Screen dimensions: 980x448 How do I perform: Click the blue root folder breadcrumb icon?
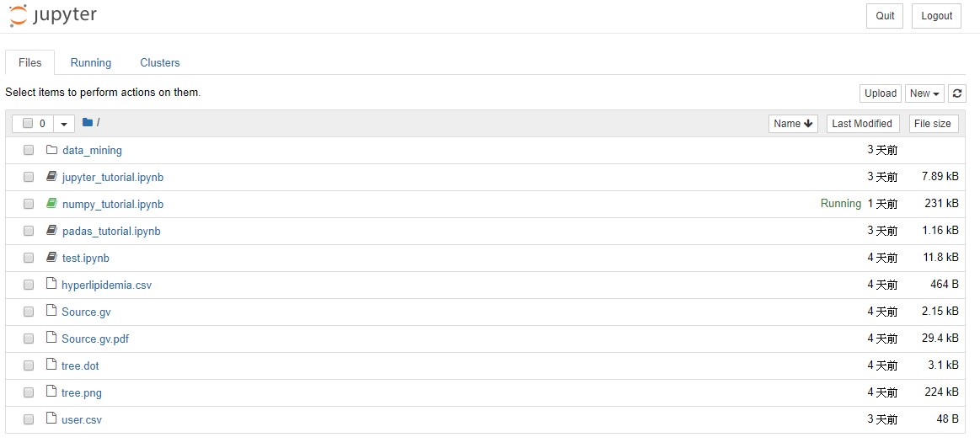(x=88, y=123)
